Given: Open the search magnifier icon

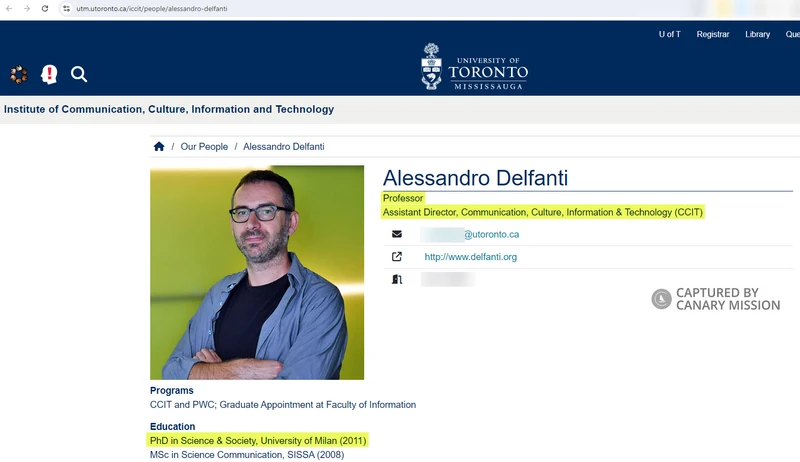Looking at the screenshot, I should 79,74.
